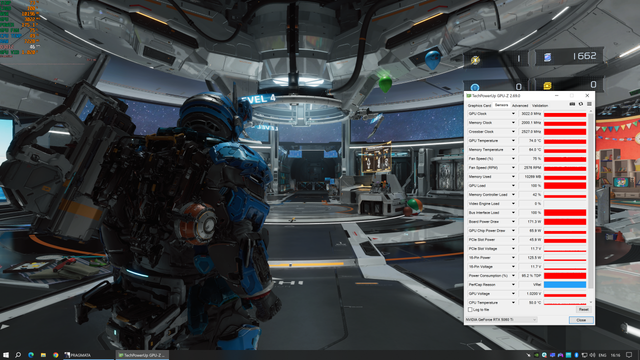Select the Sensors tab
This screenshot has height=360, width=640.
(x=501, y=105)
